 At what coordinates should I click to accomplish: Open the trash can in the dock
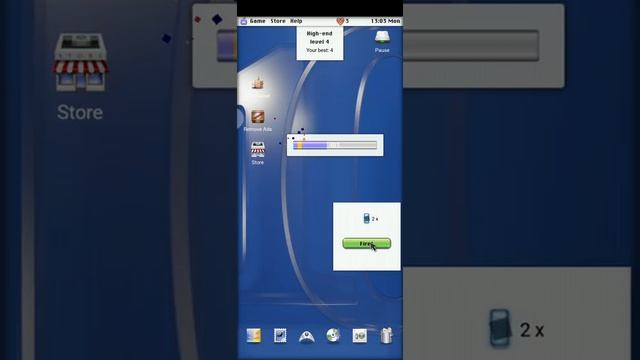pyautogui.click(x=386, y=336)
